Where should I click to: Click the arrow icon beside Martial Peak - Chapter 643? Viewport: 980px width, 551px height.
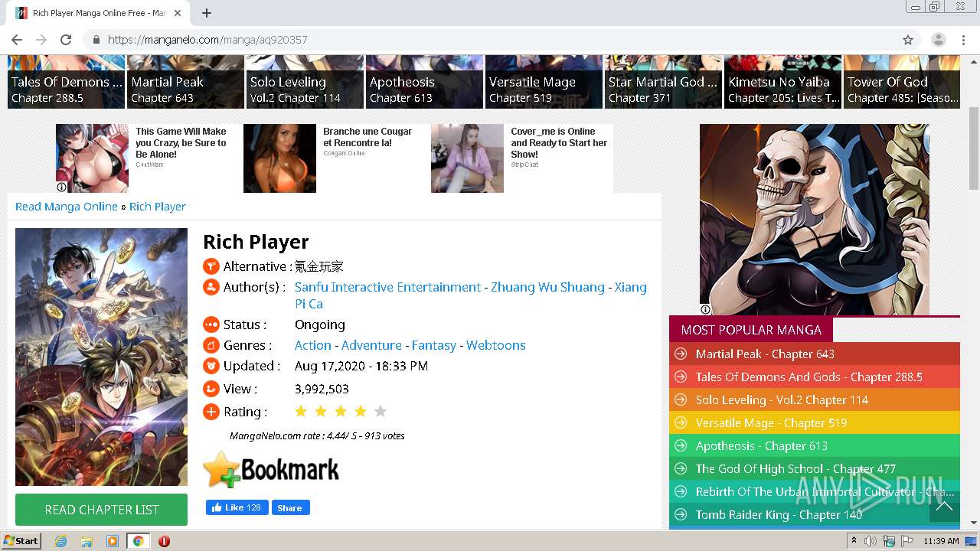point(680,354)
